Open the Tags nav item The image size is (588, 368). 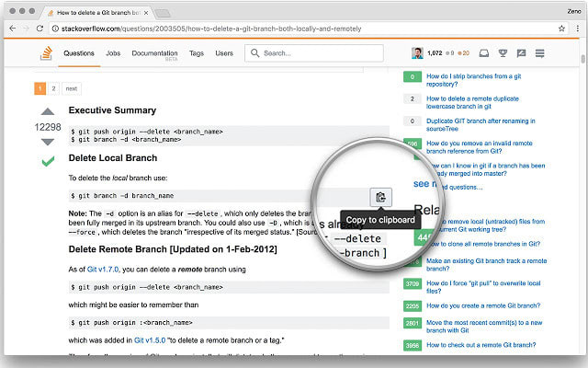click(x=197, y=53)
